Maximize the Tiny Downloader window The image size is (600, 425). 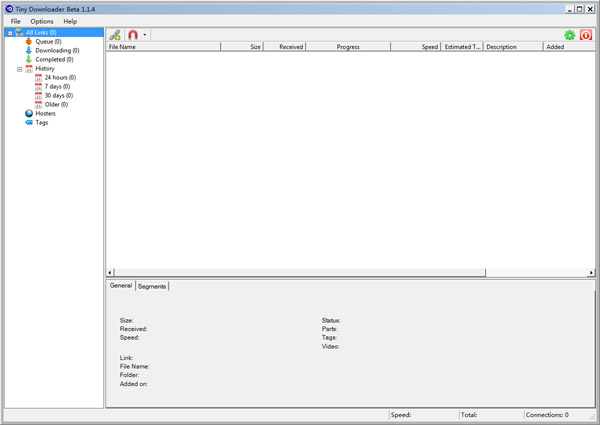click(580, 9)
